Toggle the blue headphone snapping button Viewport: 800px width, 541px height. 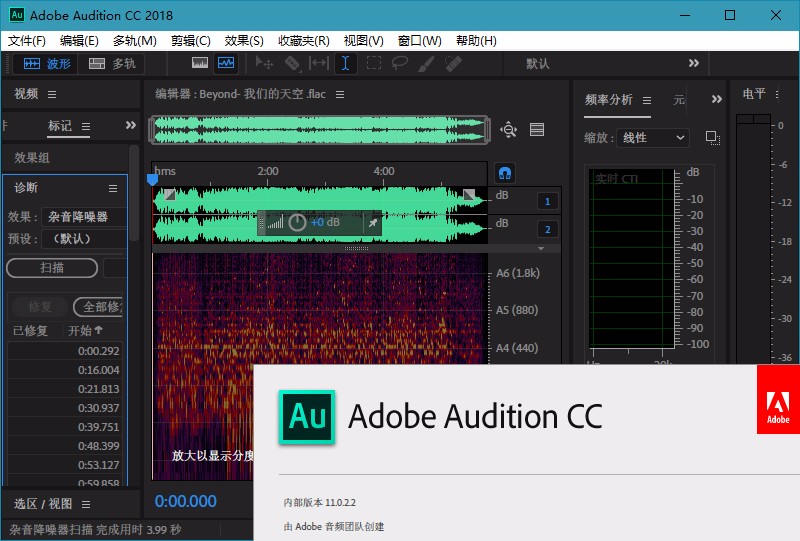pos(505,172)
